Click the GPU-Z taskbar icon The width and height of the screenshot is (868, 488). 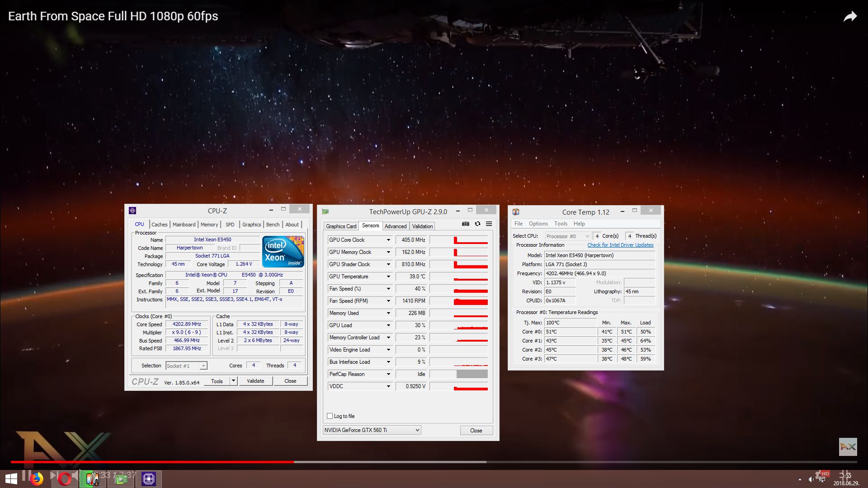pyautogui.click(x=121, y=479)
